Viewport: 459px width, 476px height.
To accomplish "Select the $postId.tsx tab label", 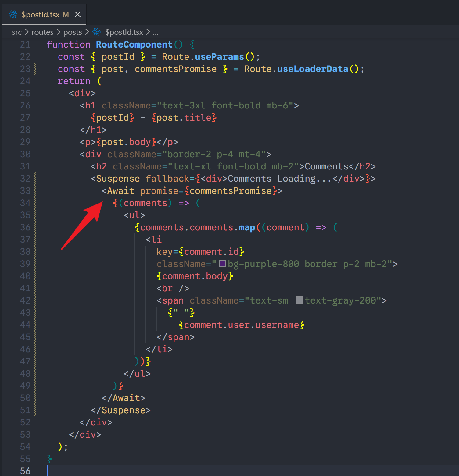I will (x=41, y=15).
